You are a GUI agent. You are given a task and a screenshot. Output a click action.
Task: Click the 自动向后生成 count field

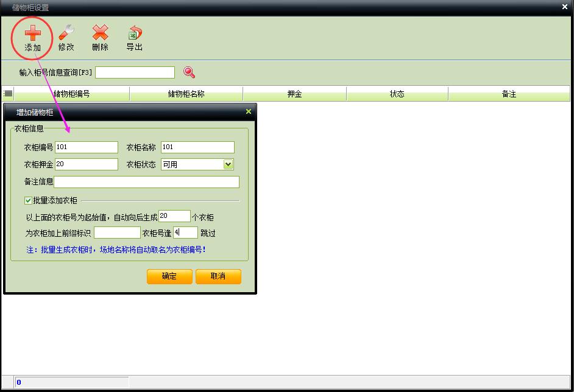tap(174, 216)
